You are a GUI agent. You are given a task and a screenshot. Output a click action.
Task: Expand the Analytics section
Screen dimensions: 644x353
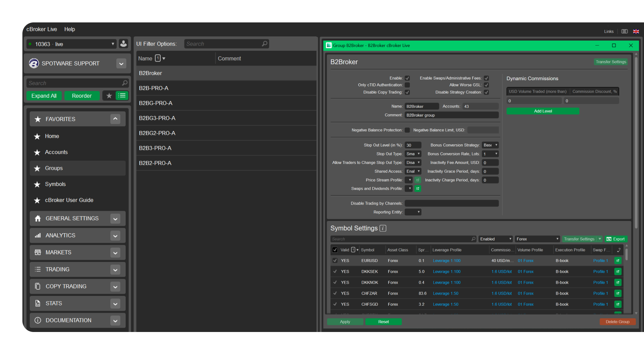[x=115, y=236]
